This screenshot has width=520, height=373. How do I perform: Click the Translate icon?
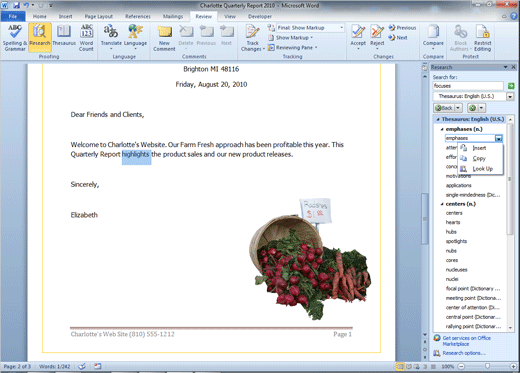pyautogui.click(x=111, y=37)
